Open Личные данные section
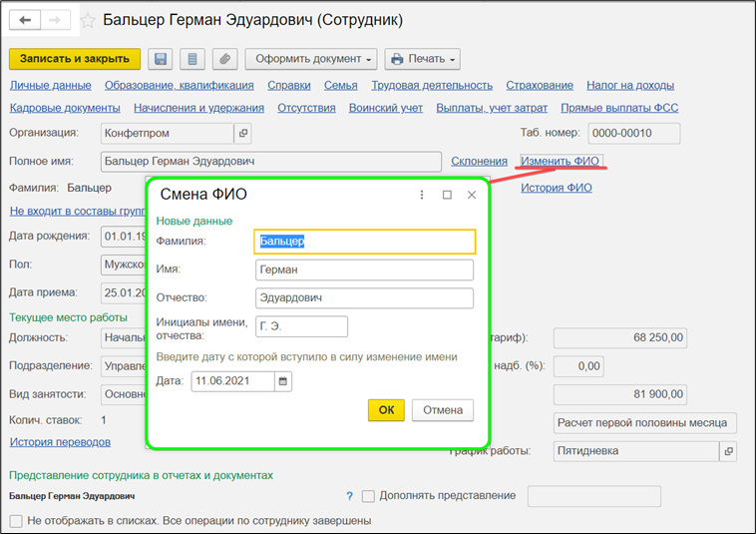The image size is (756, 534). (51, 86)
